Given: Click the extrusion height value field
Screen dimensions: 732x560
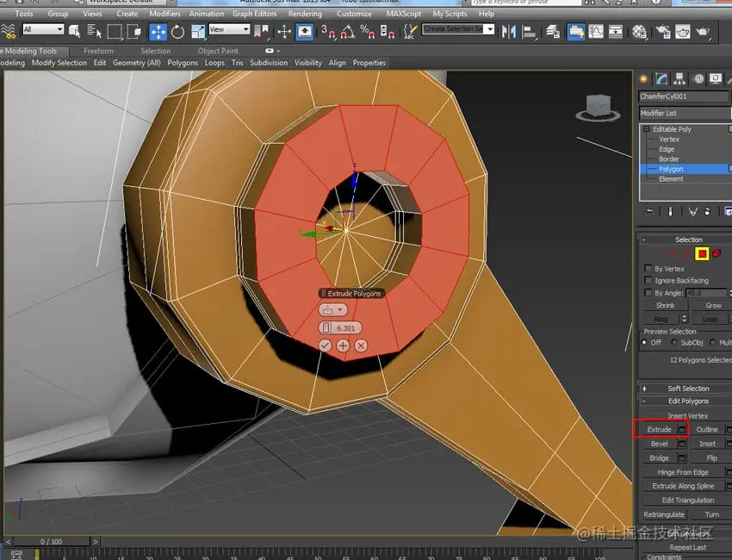Looking at the screenshot, I should 344,328.
